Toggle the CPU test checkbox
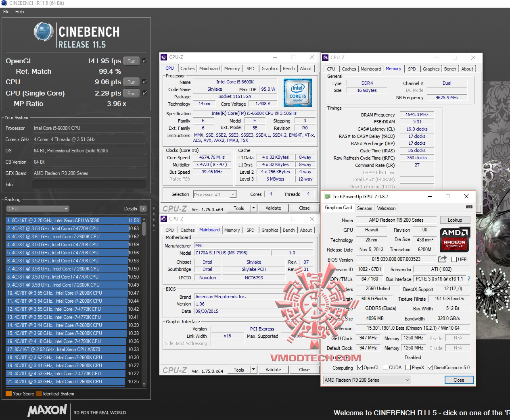510x420 pixels. click(x=144, y=82)
